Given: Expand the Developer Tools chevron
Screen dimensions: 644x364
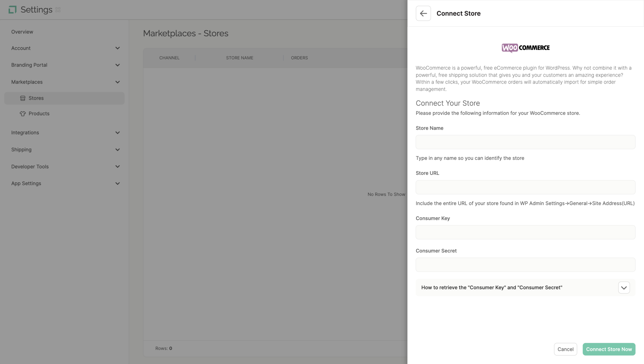Looking at the screenshot, I should tap(117, 167).
